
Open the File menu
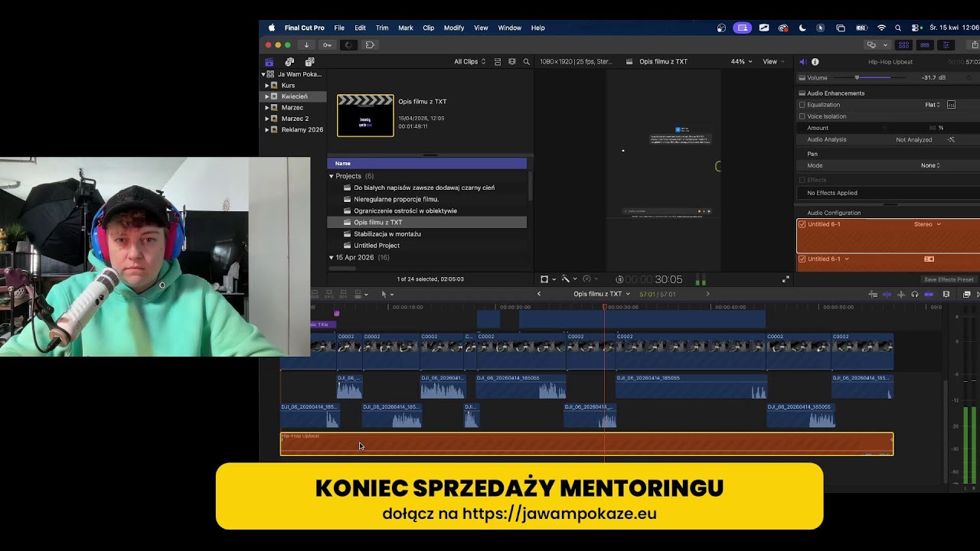click(339, 28)
